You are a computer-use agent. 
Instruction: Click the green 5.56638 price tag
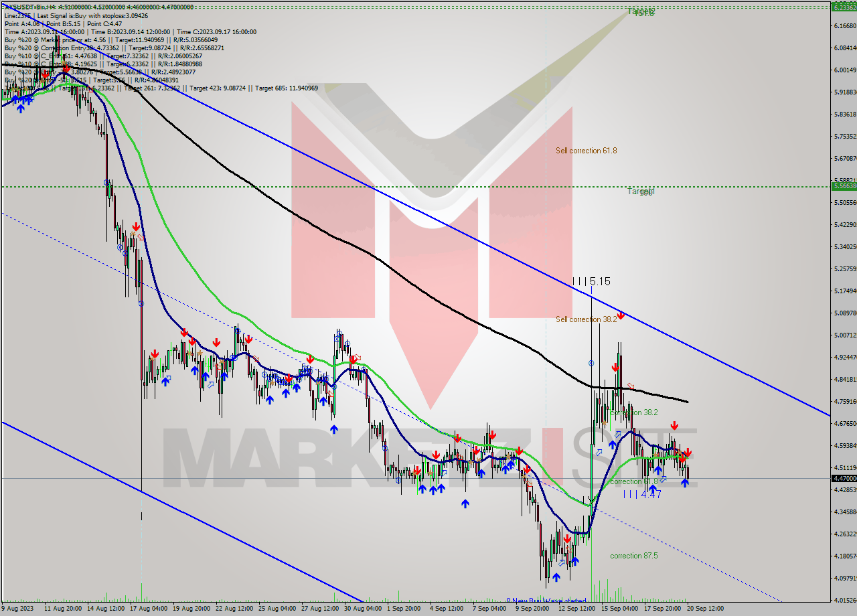[844, 186]
